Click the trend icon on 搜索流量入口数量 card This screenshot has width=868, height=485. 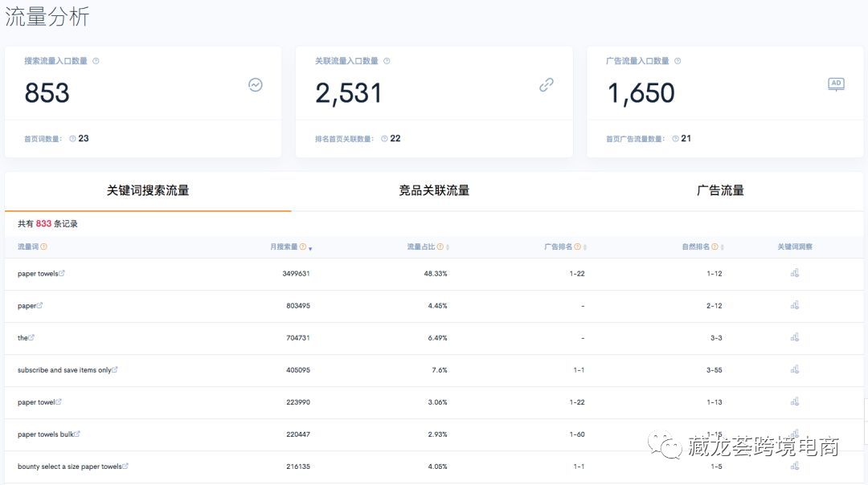pos(255,84)
